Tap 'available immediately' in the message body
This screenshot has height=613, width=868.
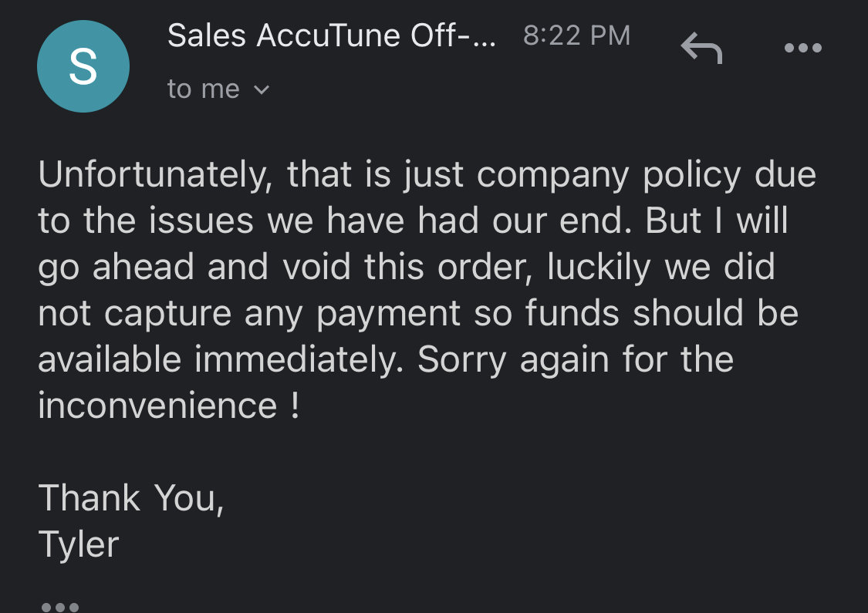[221, 359]
